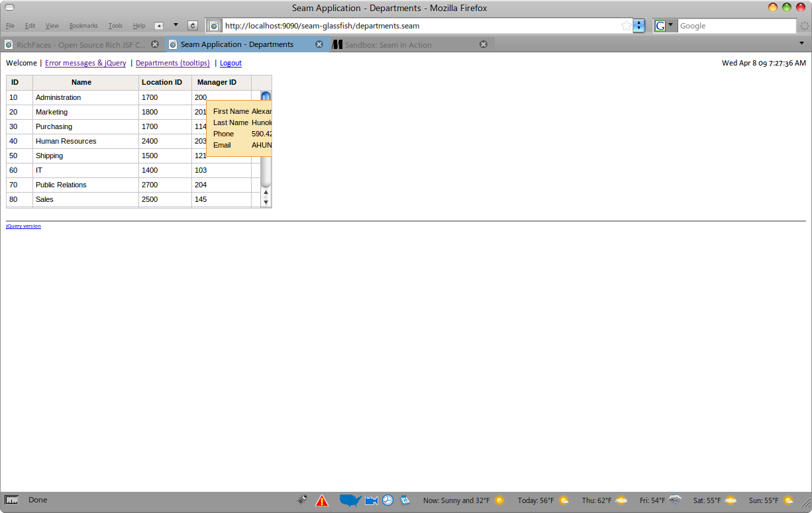Click the window menu button in title bar
Image resolution: width=812 pixels, height=513 pixels.
pos(10,8)
